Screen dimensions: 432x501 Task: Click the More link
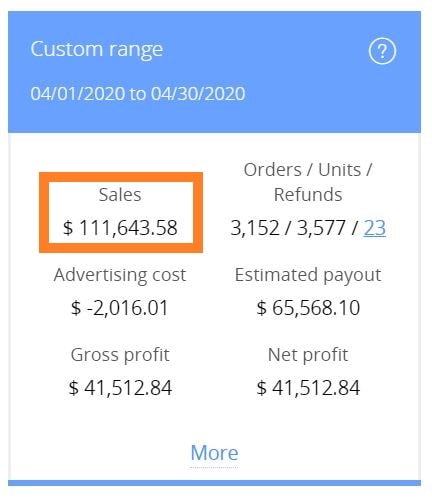(x=214, y=453)
